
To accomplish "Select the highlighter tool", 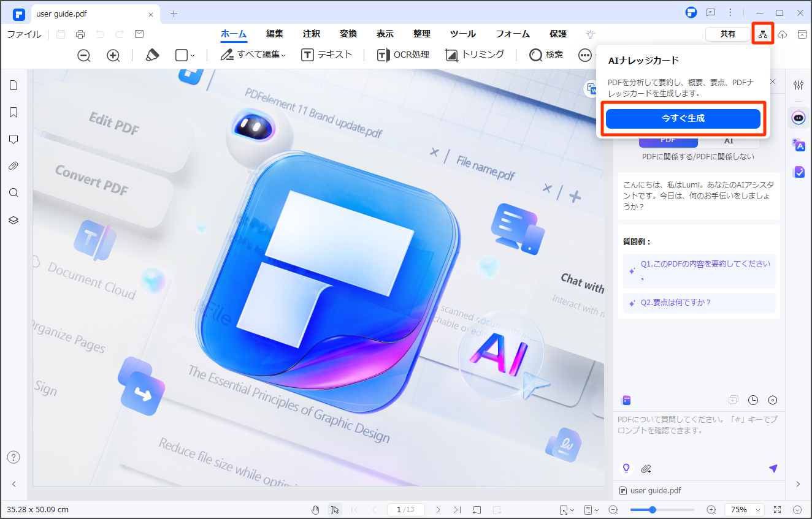I will [x=152, y=55].
